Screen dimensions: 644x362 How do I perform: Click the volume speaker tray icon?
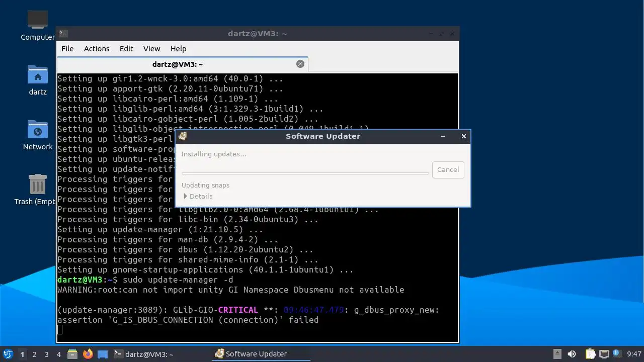point(572,354)
